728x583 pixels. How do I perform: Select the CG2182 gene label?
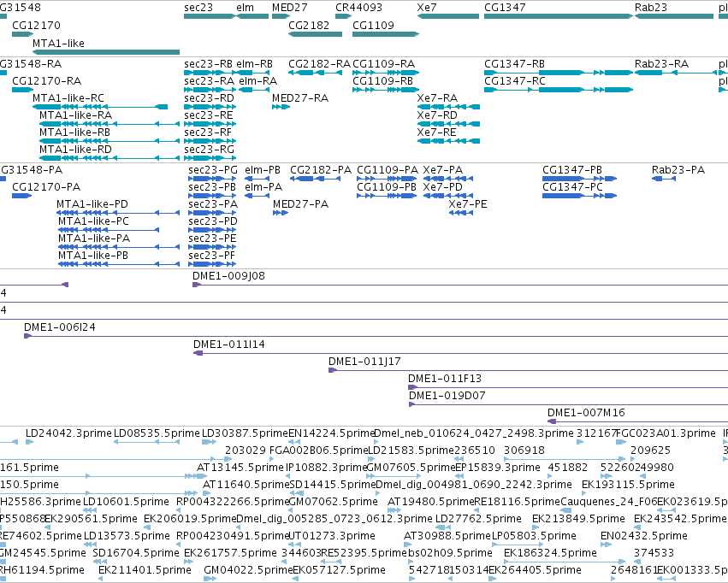(x=308, y=25)
